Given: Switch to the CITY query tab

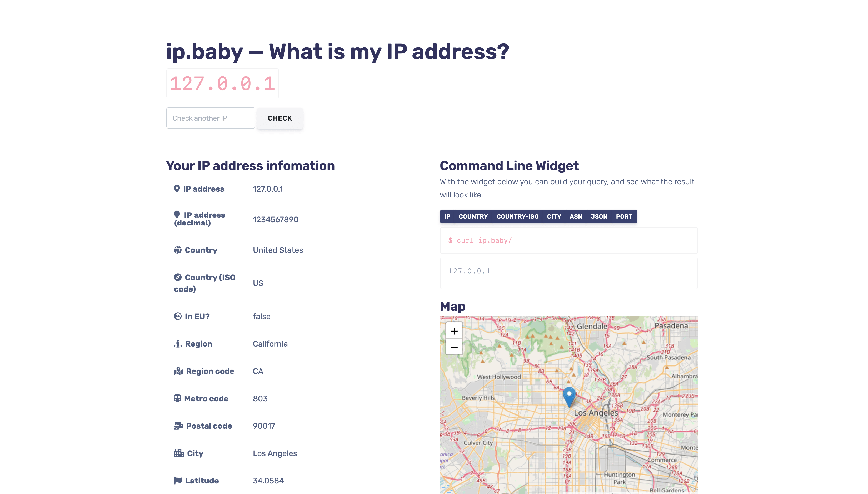Looking at the screenshot, I should click(x=554, y=216).
